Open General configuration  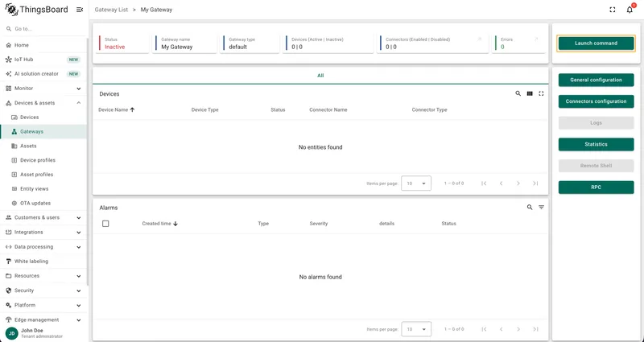[x=596, y=80]
